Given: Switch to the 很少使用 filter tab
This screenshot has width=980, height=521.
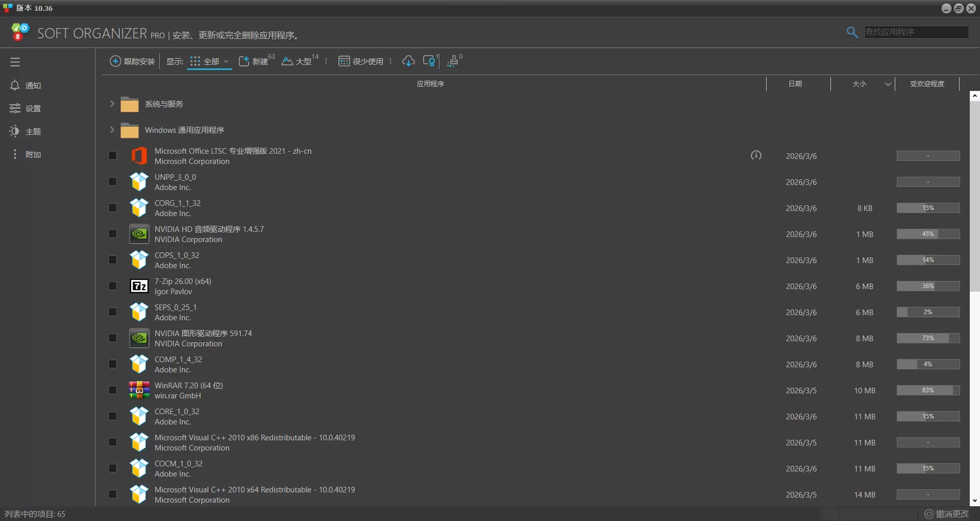Looking at the screenshot, I should point(361,62).
